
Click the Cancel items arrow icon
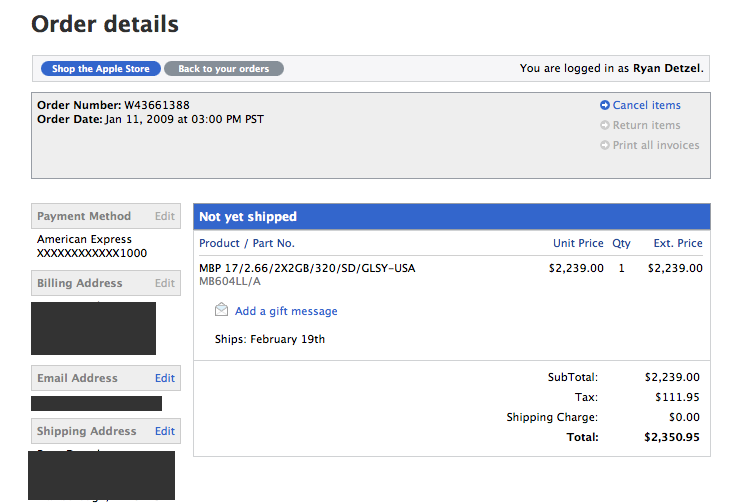point(604,105)
